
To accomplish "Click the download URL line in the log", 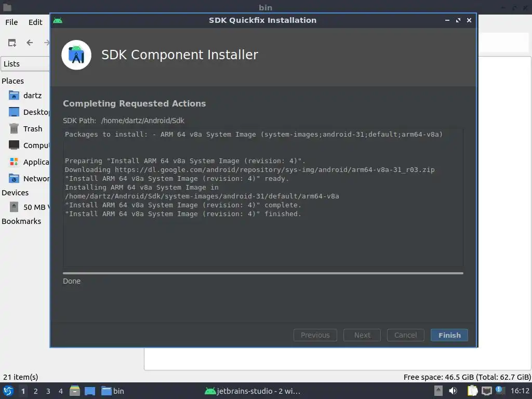I will pyautogui.click(x=249, y=170).
